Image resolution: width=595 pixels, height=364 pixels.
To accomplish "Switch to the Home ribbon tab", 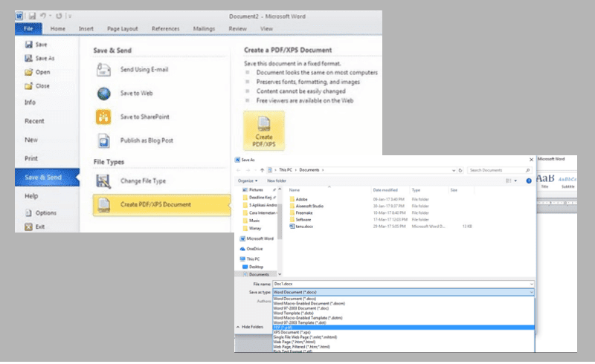I will pyautogui.click(x=58, y=29).
